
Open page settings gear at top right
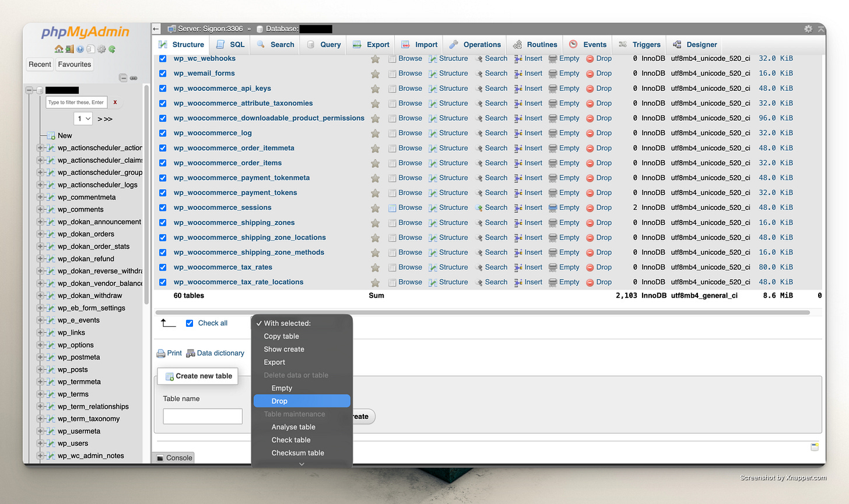tap(808, 29)
